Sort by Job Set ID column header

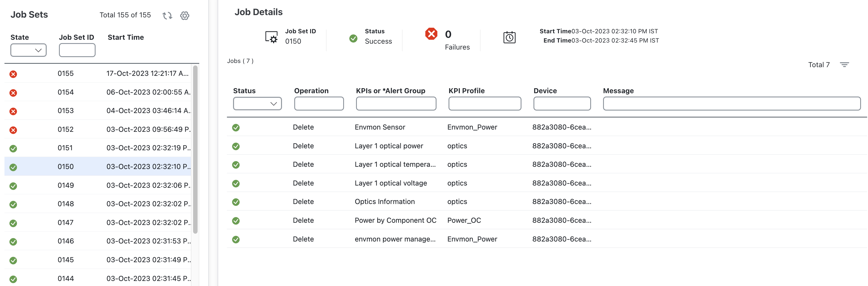coord(77,37)
